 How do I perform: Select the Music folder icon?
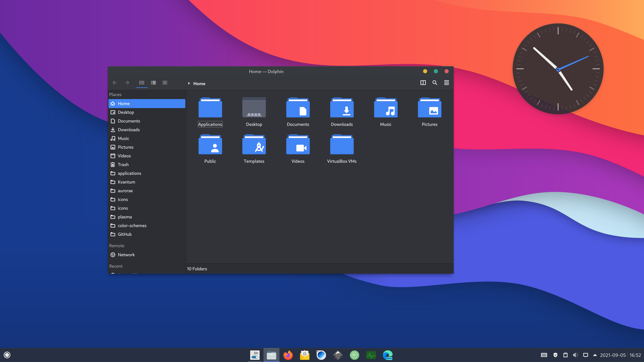click(x=386, y=107)
